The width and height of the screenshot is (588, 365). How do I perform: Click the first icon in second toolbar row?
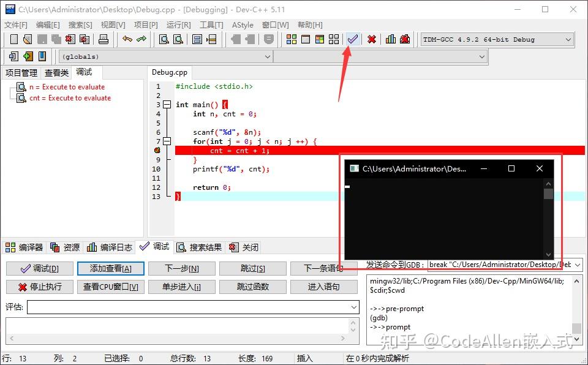point(13,56)
